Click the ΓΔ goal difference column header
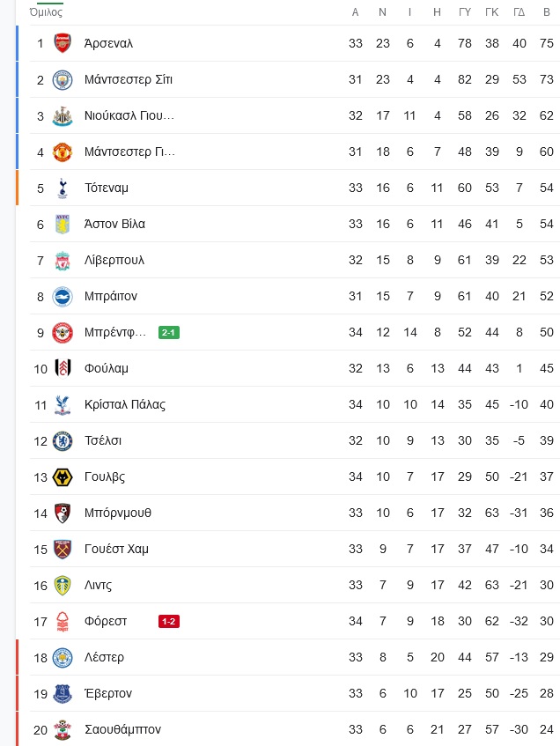The width and height of the screenshot is (560, 746). [x=519, y=12]
